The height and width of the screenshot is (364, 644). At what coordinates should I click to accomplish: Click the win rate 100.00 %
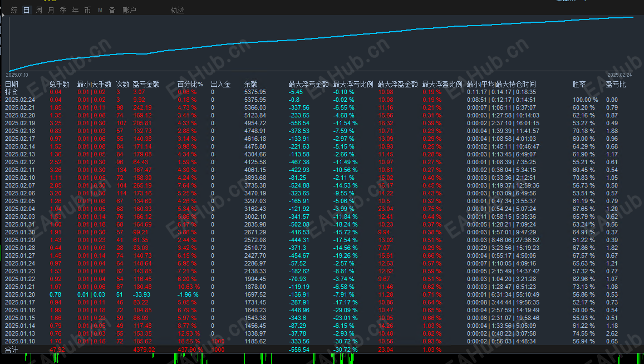(x=586, y=100)
